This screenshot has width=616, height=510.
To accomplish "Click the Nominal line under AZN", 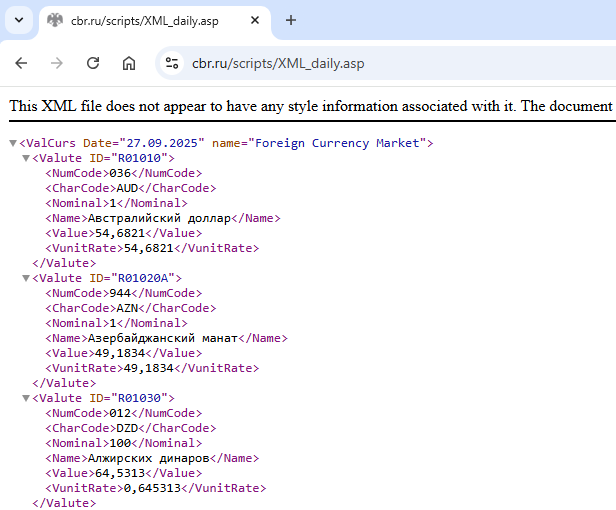I will pyautogui.click(x=116, y=323).
